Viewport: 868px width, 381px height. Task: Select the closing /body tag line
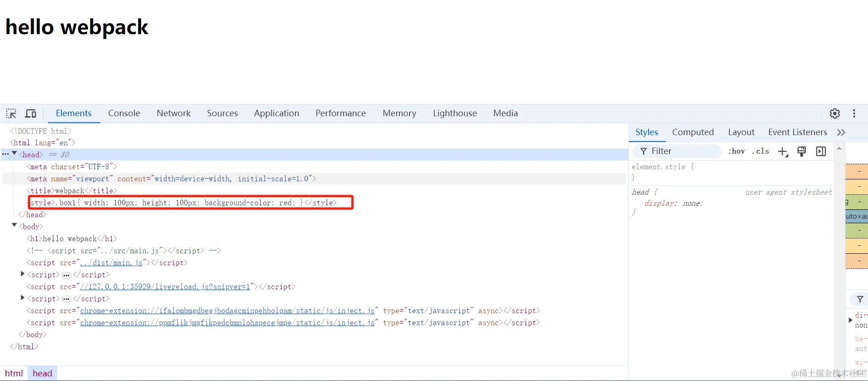[32, 335]
